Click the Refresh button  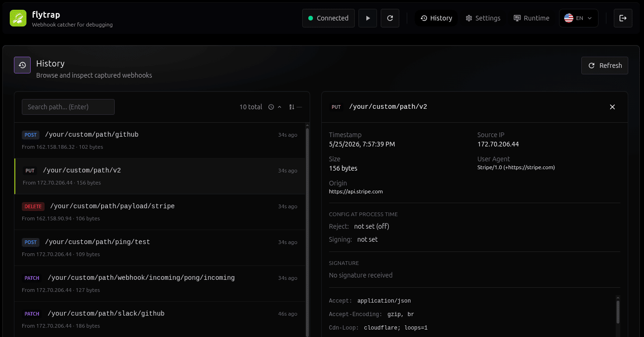coord(605,66)
